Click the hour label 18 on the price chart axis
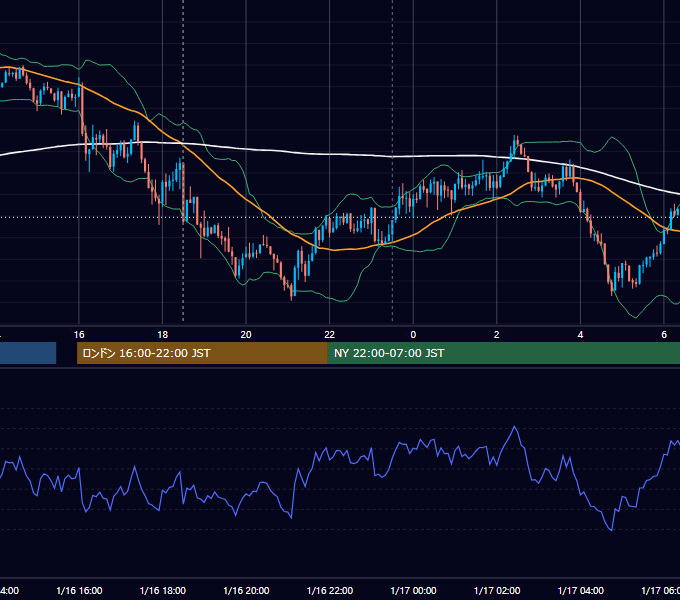680x600 pixels. (162, 335)
